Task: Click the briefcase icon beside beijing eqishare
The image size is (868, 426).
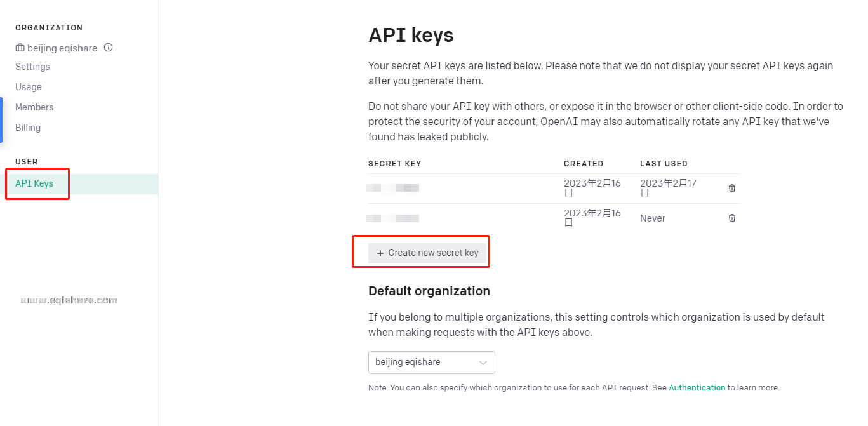Action: tap(20, 48)
